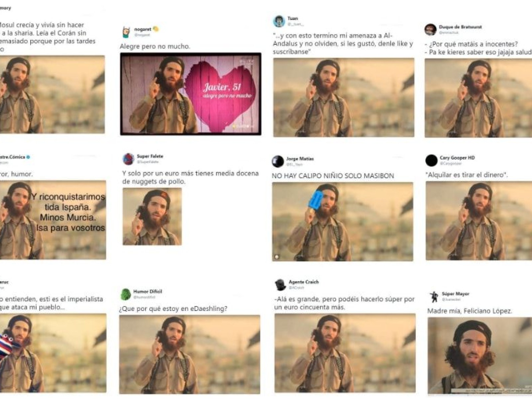Open the "Javier, 51" heart image
This screenshot has height=399, width=532.
[x=191, y=94]
